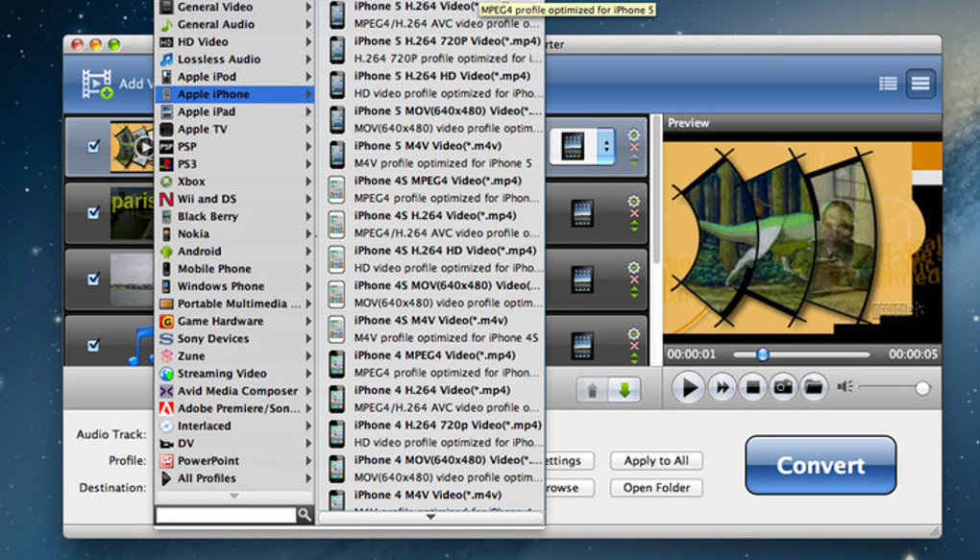Open the PowerPoint category

coord(235,461)
